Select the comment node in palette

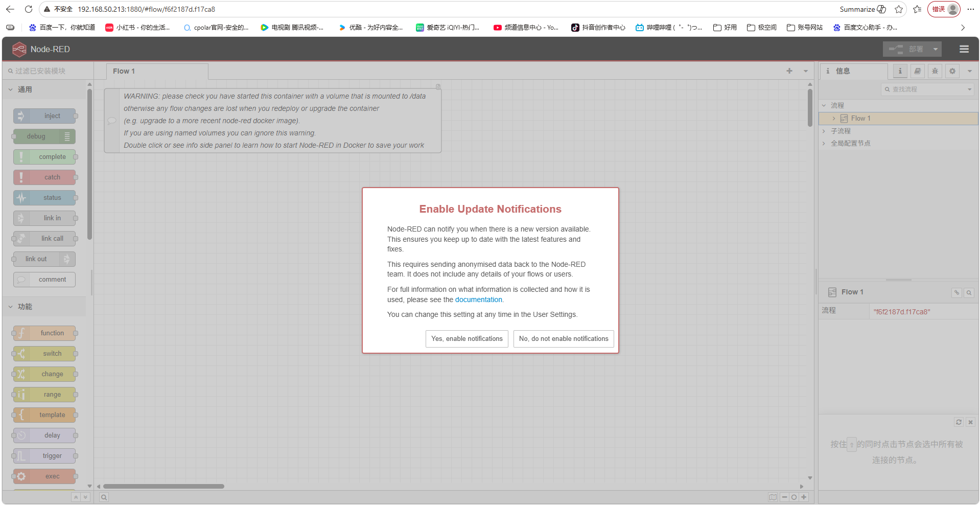(44, 280)
